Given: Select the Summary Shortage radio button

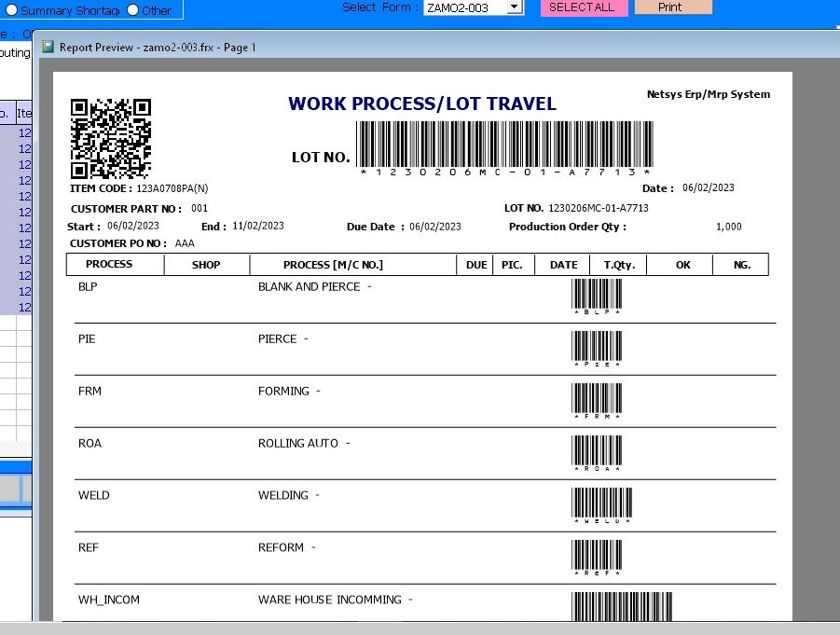Looking at the screenshot, I should tap(11, 10).
